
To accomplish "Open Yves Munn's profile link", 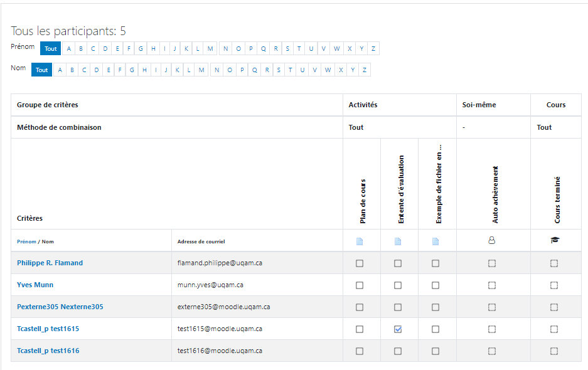I will pos(35,285).
